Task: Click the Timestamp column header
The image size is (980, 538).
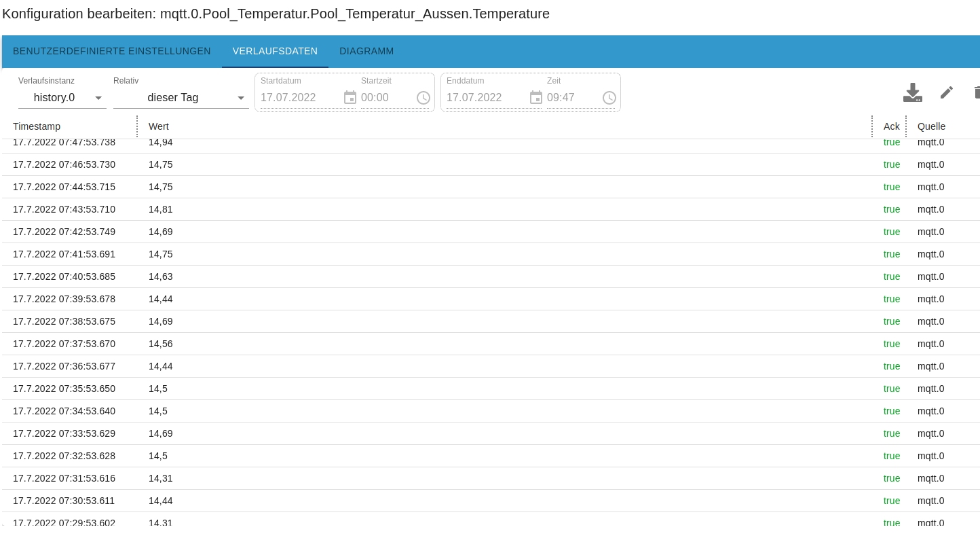Action: click(x=37, y=126)
